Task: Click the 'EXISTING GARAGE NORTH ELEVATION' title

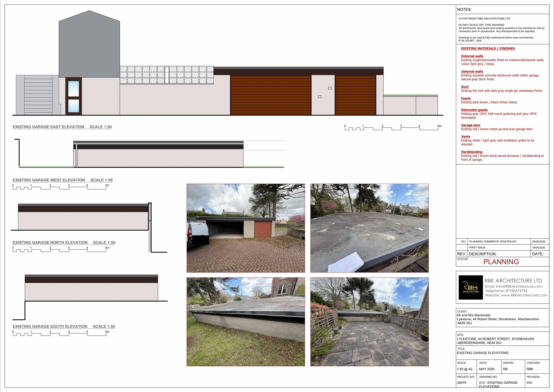Action: pyautogui.click(x=50, y=243)
